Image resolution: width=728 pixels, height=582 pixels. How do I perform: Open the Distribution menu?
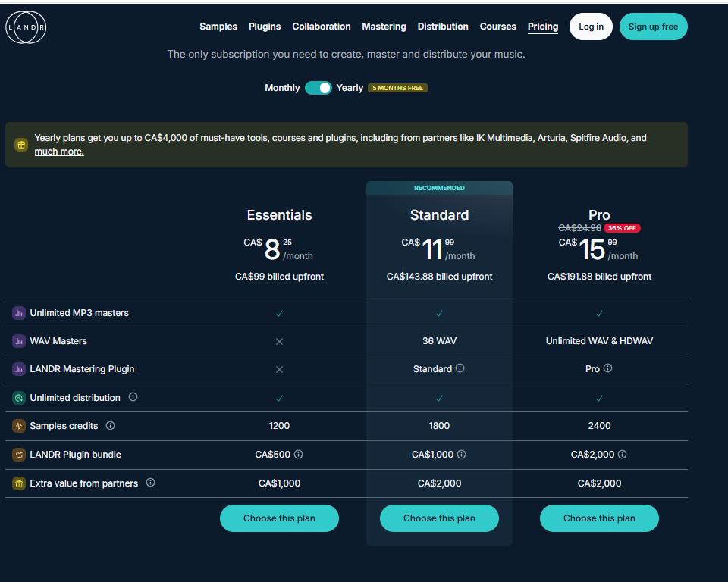pos(443,27)
